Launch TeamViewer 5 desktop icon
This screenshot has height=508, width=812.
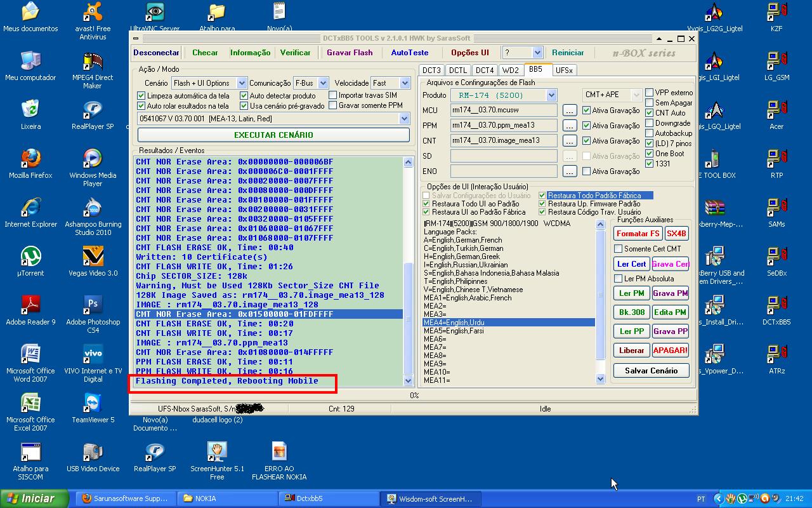(93, 408)
